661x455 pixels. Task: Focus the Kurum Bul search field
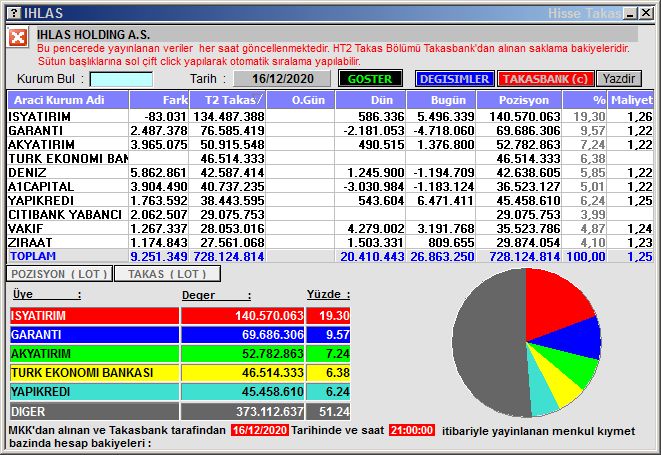(x=121, y=79)
